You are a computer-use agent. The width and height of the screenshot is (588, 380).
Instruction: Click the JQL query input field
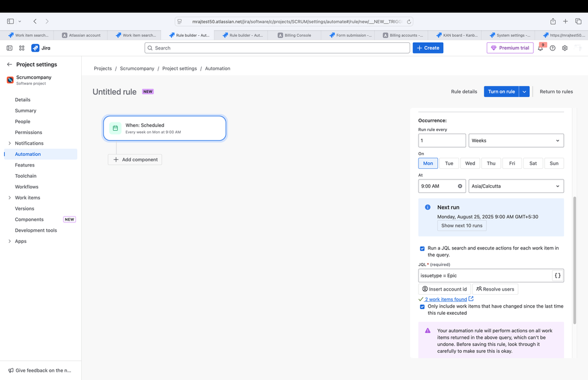pos(485,275)
